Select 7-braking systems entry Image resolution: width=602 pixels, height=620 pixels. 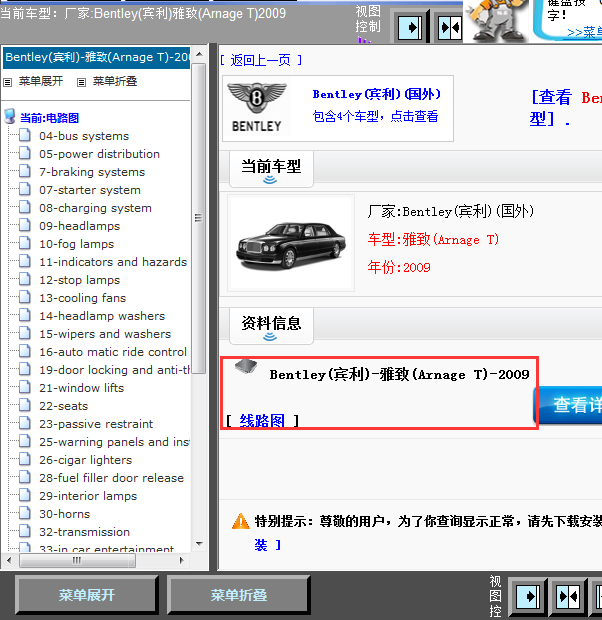click(x=92, y=172)
